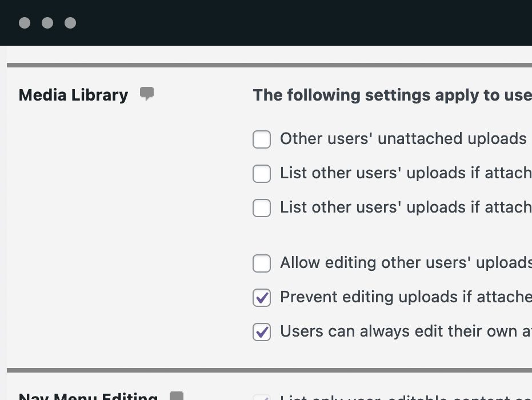Uncheck the Users can always edit their own checkbox

pyautogui.click(x=262, y=332)
